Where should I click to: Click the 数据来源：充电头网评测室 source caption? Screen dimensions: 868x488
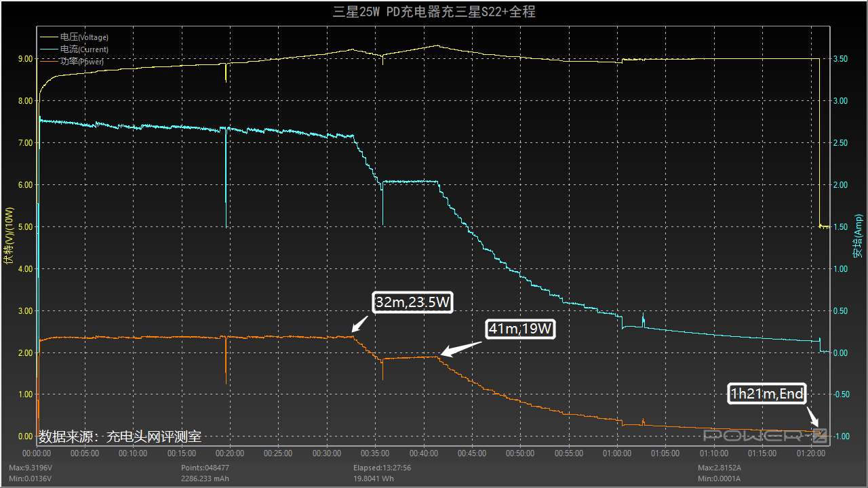coord(120,437)
